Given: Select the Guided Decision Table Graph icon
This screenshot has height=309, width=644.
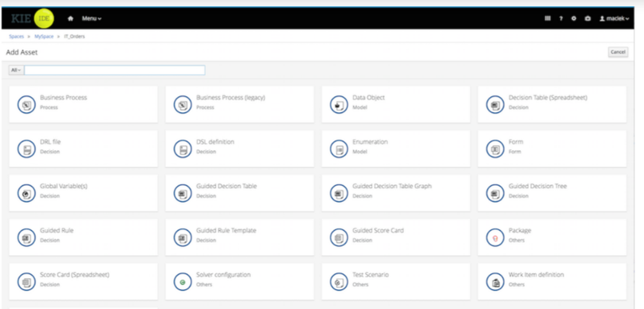Looking at the screenshot, I should coord(339,193).
